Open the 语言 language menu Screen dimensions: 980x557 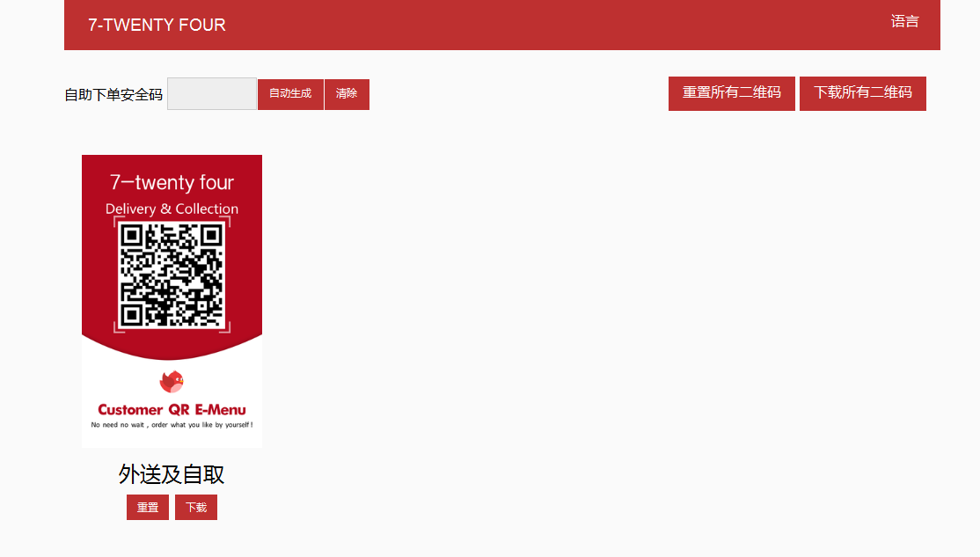coord(904,22)
